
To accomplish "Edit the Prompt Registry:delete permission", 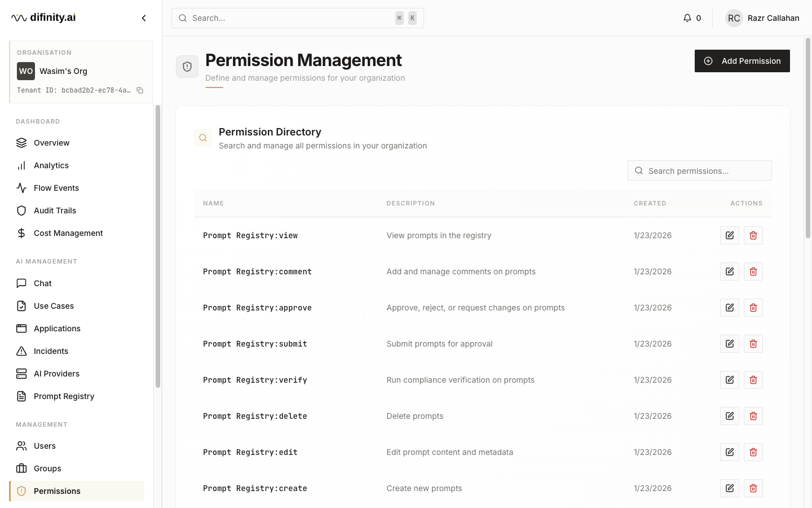I will [x=730, y=416].
